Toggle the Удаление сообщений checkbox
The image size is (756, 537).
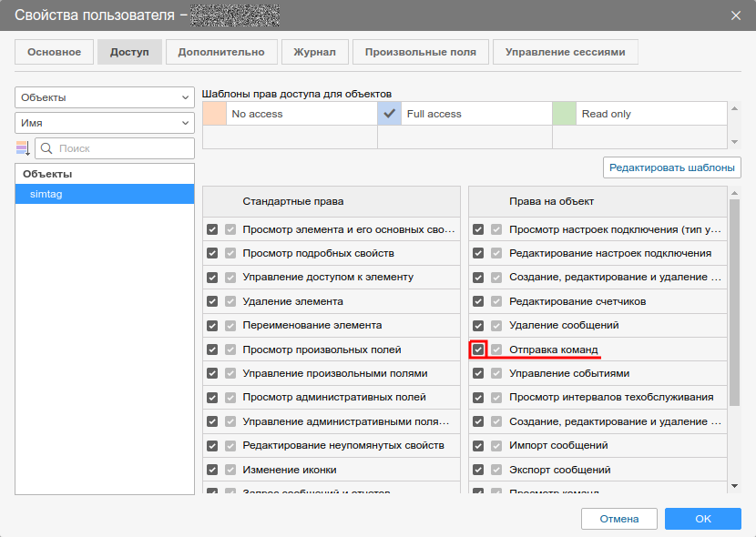478,325
